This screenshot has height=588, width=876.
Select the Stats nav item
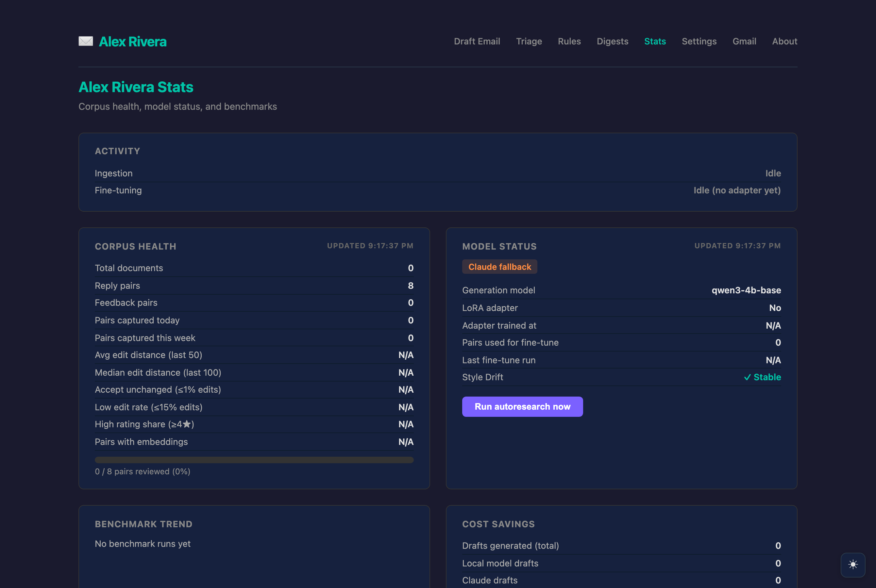tap(655, 41)
